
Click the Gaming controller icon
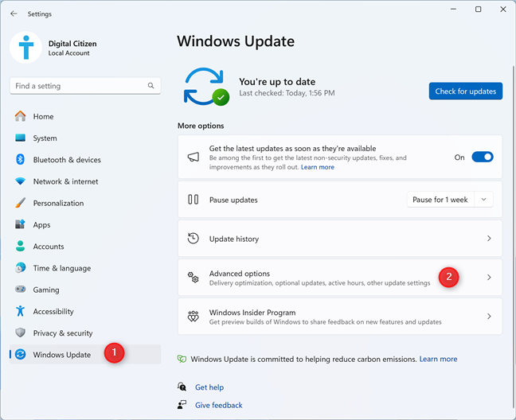[21, 290]
